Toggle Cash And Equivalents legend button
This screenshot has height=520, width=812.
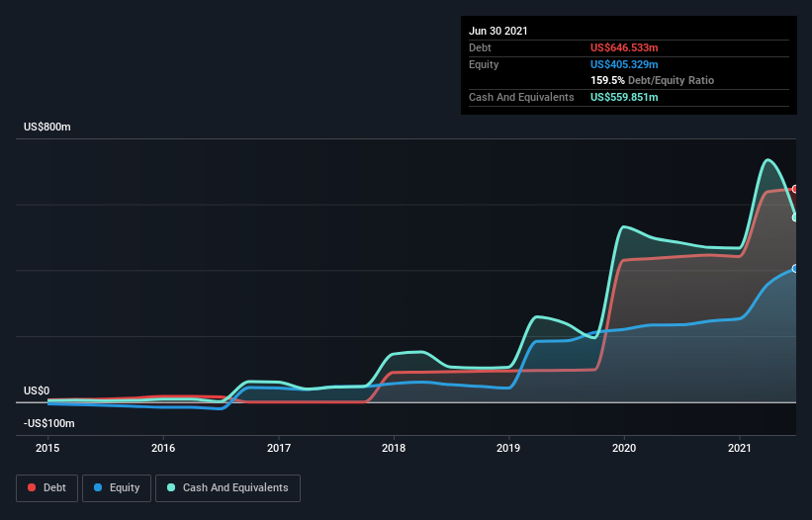point(227,488)
